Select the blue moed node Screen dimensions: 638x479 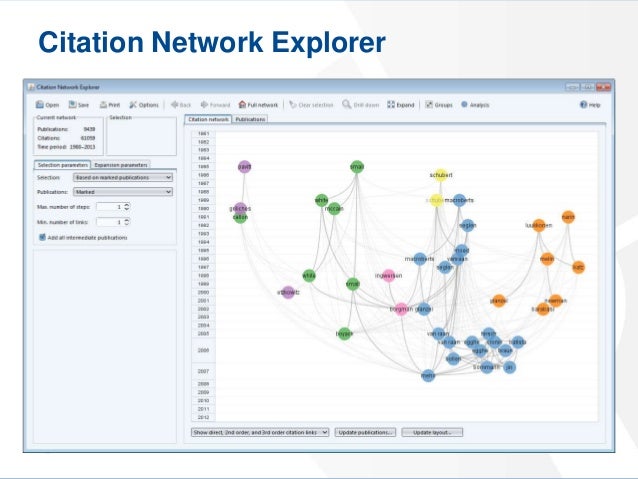pos(462,250)
